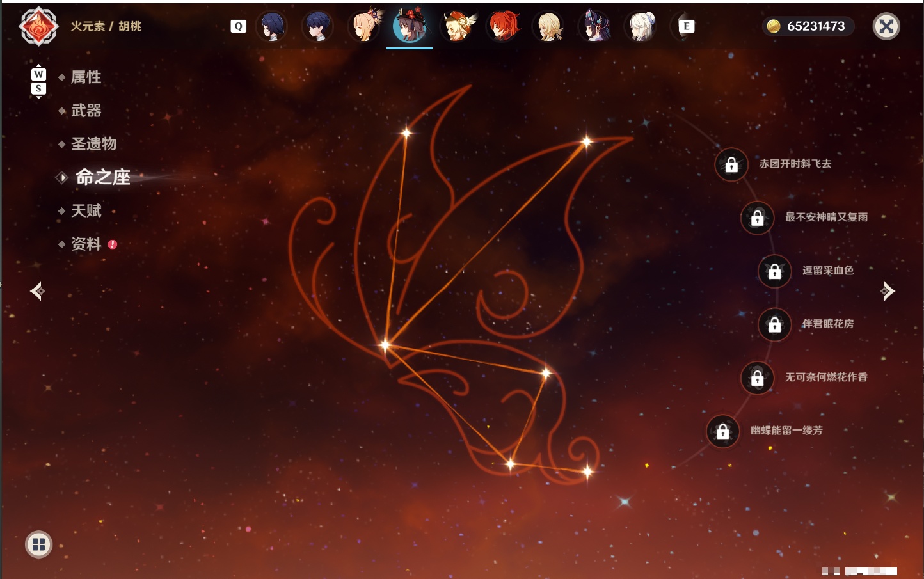The height and width of the screenshot is (579, 924).
Task: Click the right arrow to view the next character
Action: (888, 291)
